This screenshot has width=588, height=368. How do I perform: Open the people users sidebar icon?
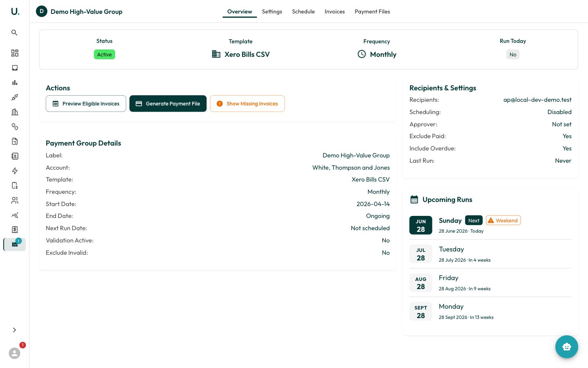[x=15, y=200]
